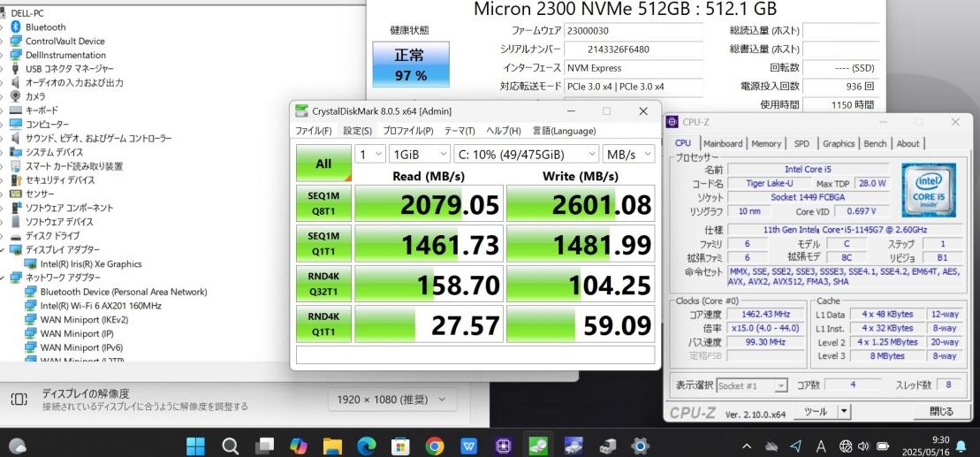This screenshot has height=457, width=980.
Task: Click the Wi-Fi 6 AX201 adapter icon
Action: [x=31, y=306]
